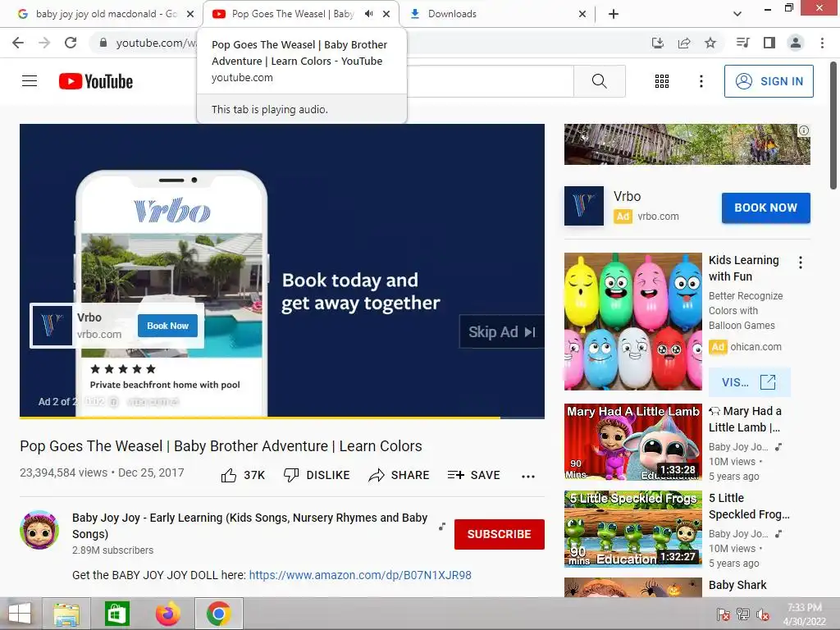Switch to the Downloads tab
The height and width of the screenshot is (630, 840).
[452, 14]
